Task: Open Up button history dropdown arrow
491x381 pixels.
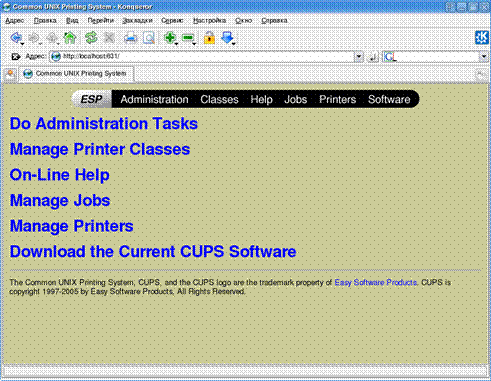Action: [x=58, y=44]
